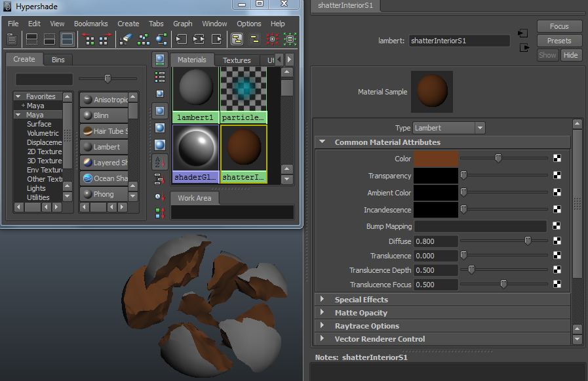Open the material Type dropdown
Viewport: 588px width, 381px height.
pyautogui.click(x=448, y=128)
